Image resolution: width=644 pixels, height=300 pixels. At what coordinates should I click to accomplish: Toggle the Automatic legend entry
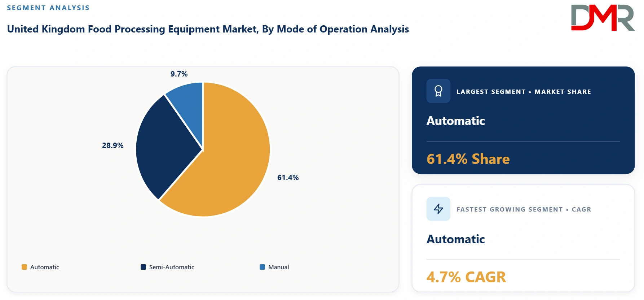point(40,267)
